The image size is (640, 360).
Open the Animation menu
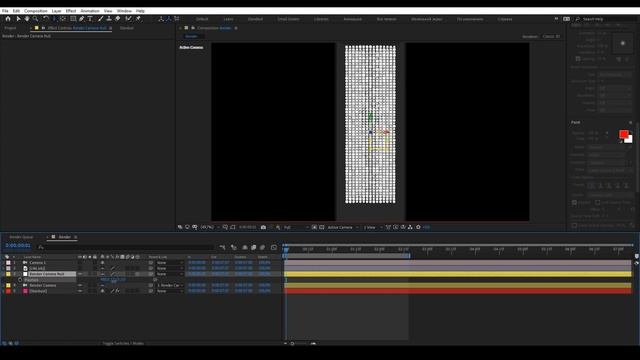tap(90, 11)
